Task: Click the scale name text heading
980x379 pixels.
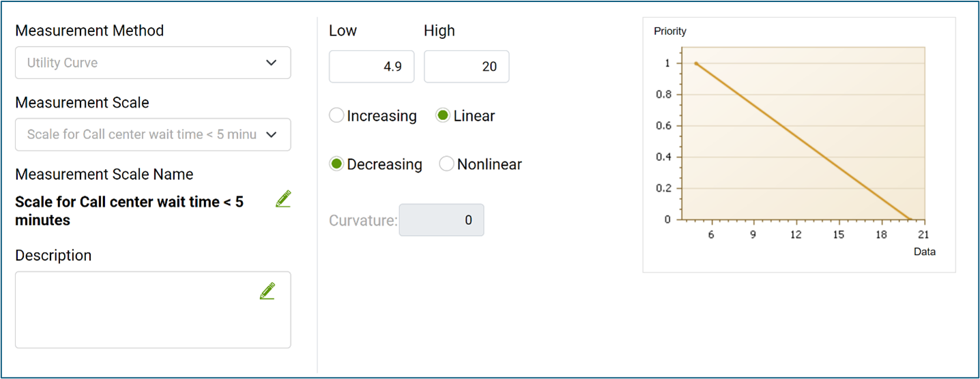Action: pos(129,211)
